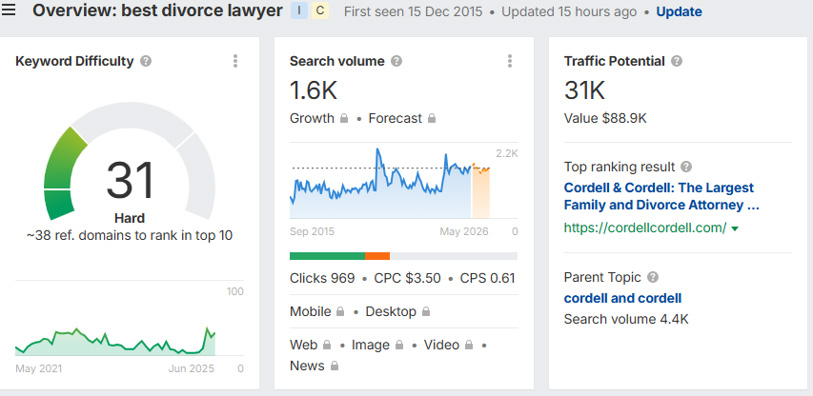
Task: Expand the cordellcordell.com URL dropdown arrow
Action: tap(735, 229)
